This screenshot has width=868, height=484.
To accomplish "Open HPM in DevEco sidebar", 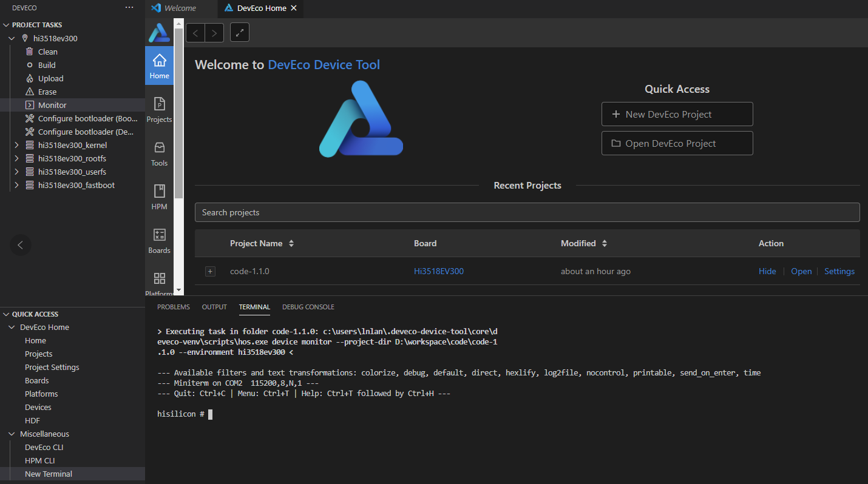I will (x=159, y=197).
